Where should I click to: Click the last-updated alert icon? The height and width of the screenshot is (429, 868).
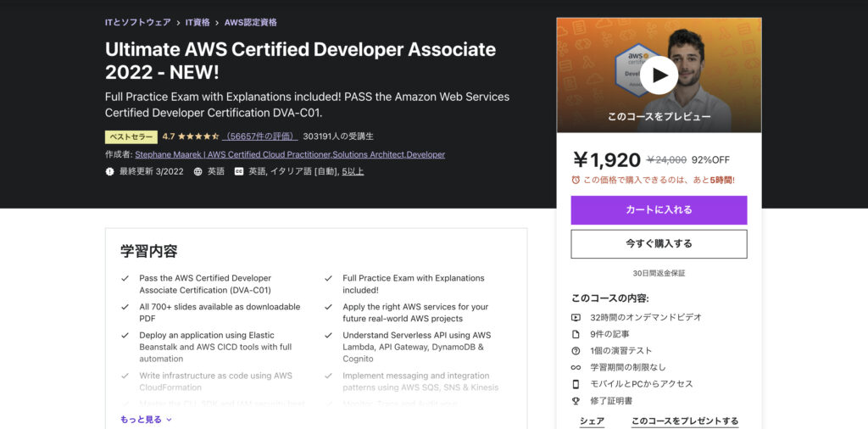[109, 171]
